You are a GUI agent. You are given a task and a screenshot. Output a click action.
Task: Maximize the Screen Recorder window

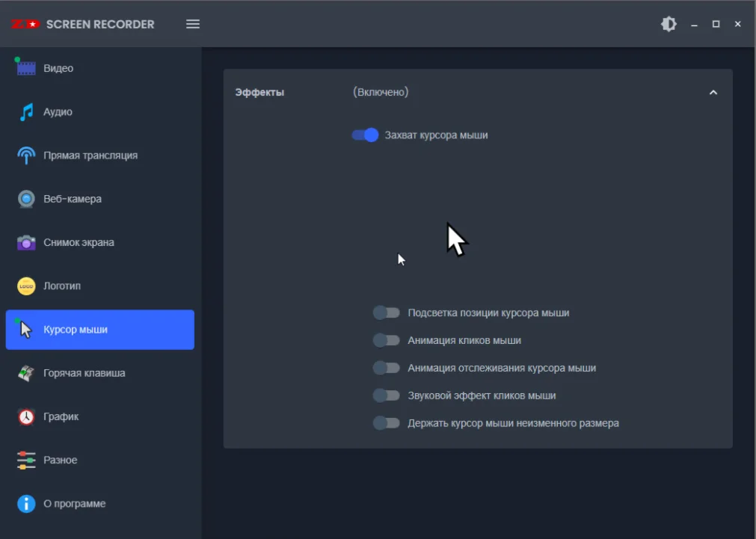pyautogui.click(x=716, y=24)
